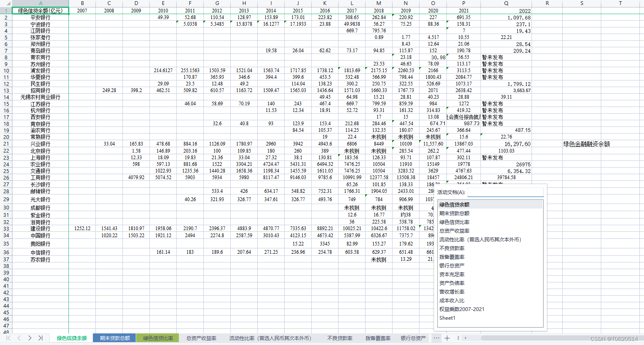This screenshot has width=644, height=345.
Task: Open the 拨备覆盖率 sheet tab
Action: point(378,338)
